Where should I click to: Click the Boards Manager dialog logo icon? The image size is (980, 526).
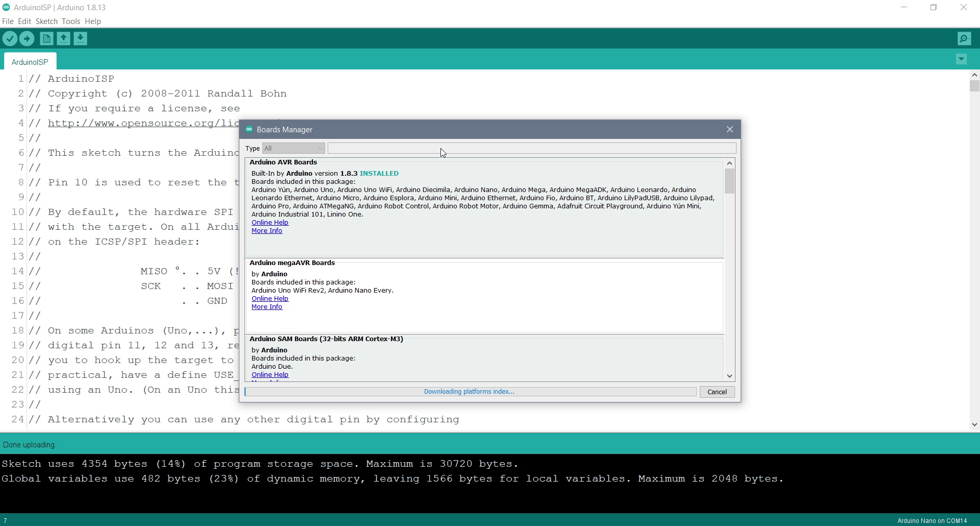tap(249, 129)
